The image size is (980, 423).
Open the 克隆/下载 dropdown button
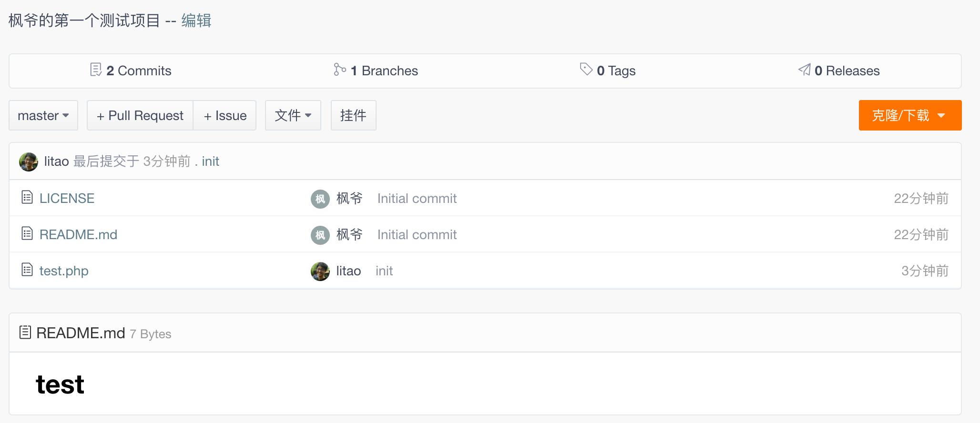pos(909,115)
